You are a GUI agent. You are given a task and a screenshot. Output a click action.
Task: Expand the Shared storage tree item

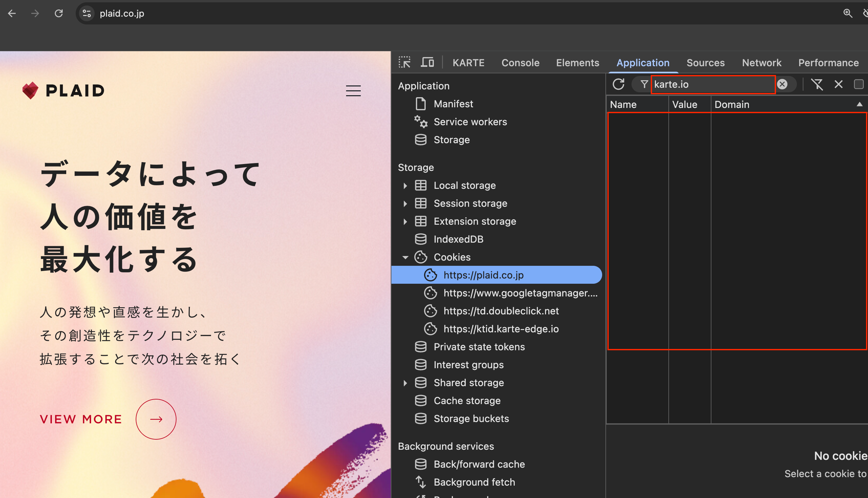point(405,383)
